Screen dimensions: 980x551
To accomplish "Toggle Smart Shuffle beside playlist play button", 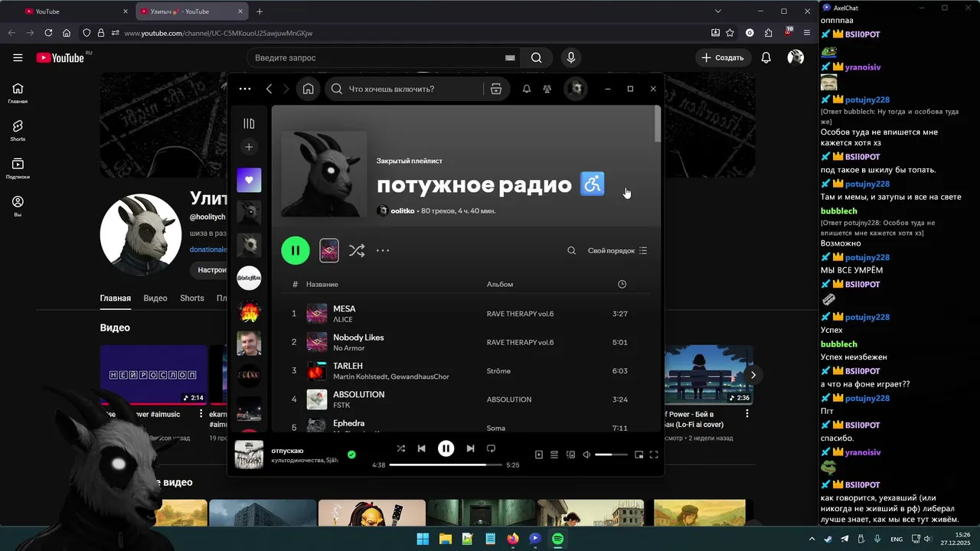I will (357, 250).
